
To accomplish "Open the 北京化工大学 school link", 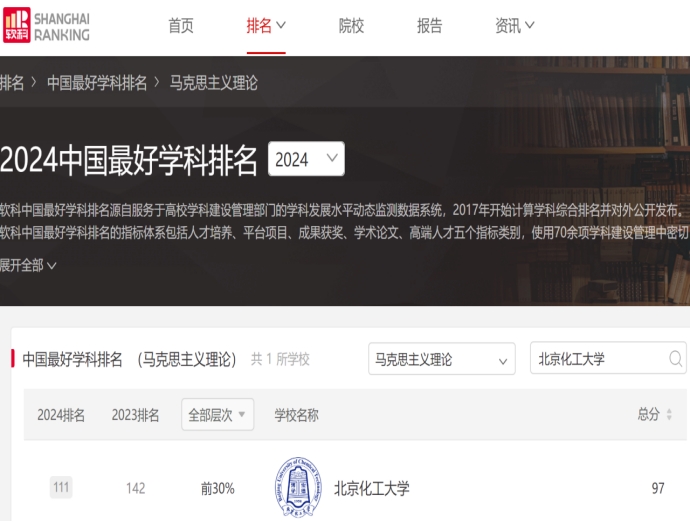I will 371,488.
